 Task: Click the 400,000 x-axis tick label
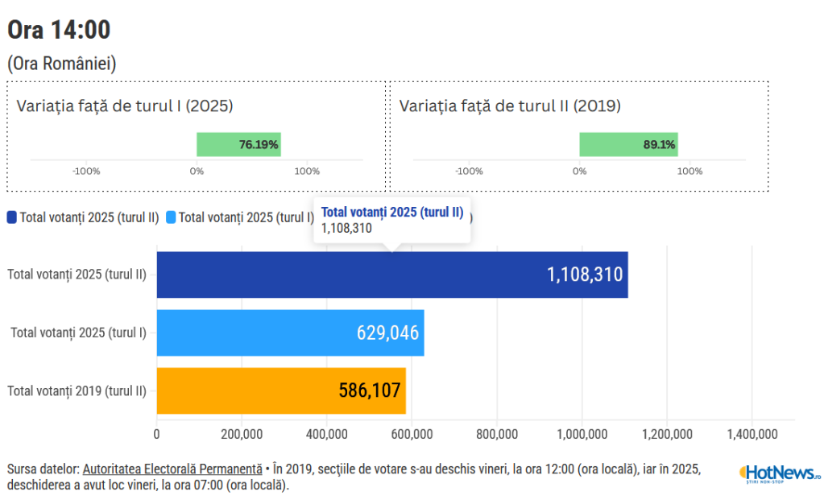point(326,435)
